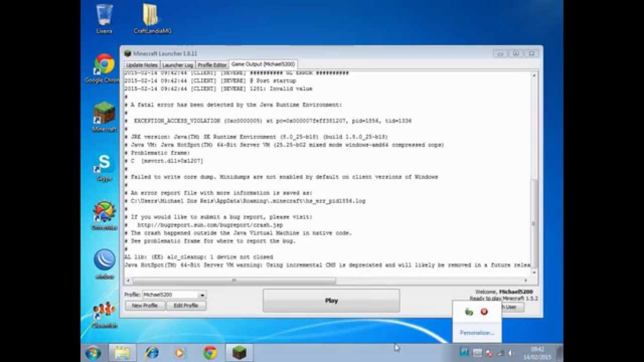644x362 pixels.
Task: Launch Windows Media Player from the taskbar
Action: coord(180,353)
